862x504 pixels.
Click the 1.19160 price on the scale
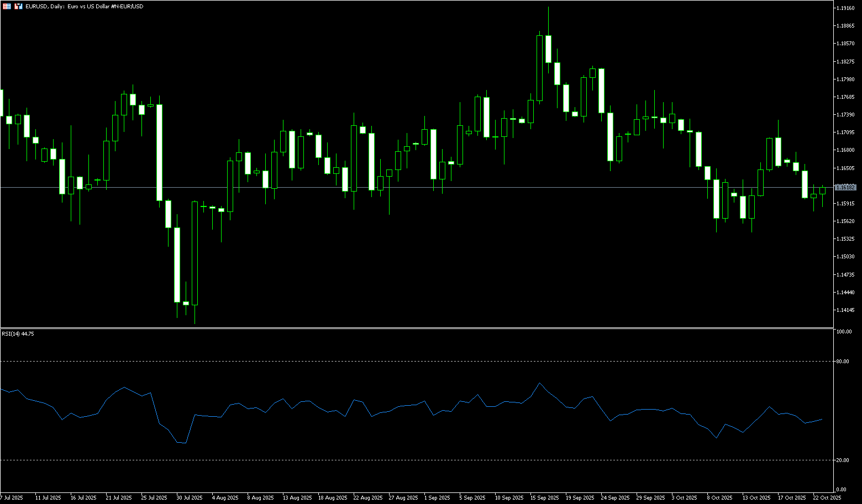[x=845, y=8]
